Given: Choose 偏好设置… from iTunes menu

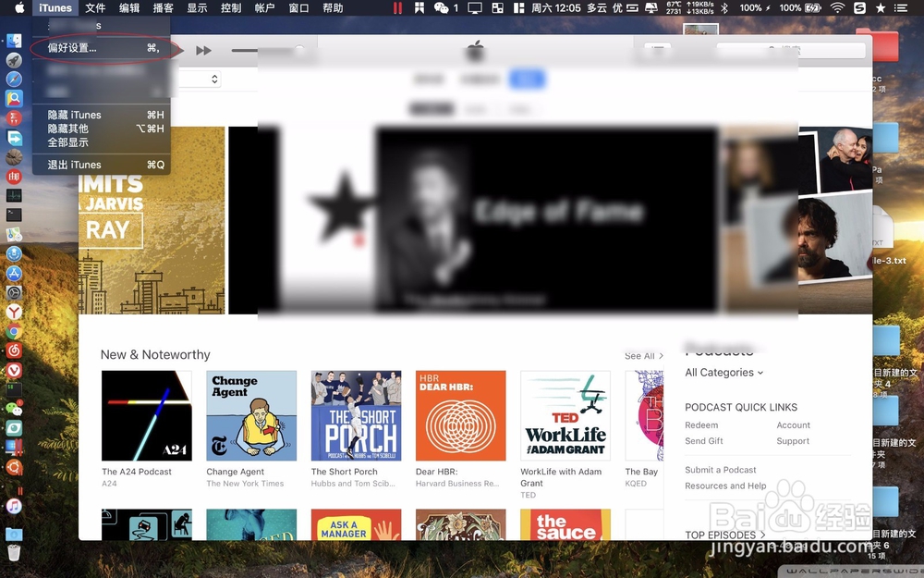Looking at the screenshot, I should pos(102,48).
